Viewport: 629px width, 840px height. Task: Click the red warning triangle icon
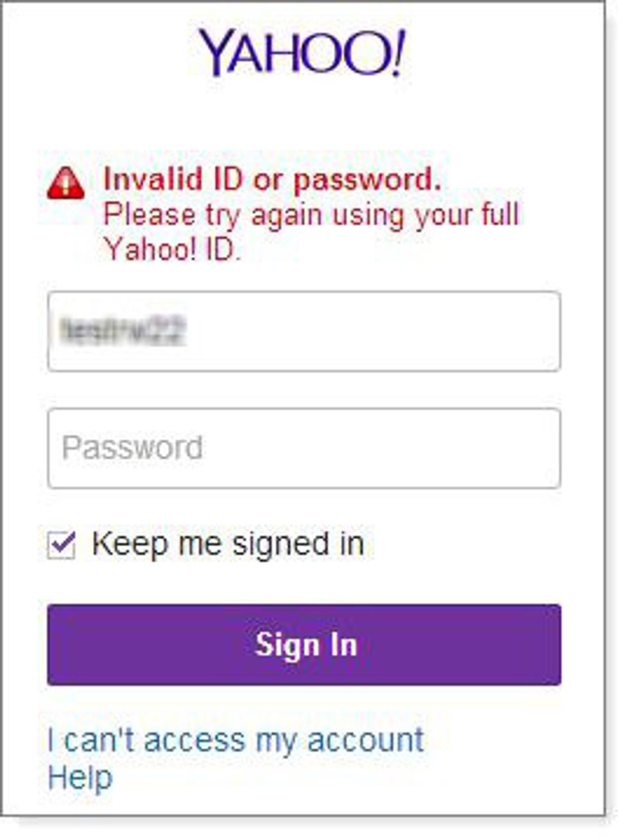65,183
